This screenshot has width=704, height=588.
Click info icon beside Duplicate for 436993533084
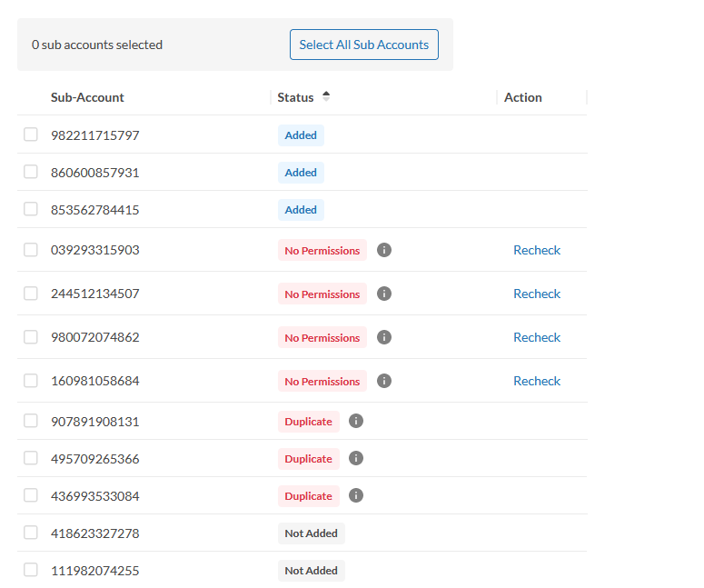click(356, 495)
